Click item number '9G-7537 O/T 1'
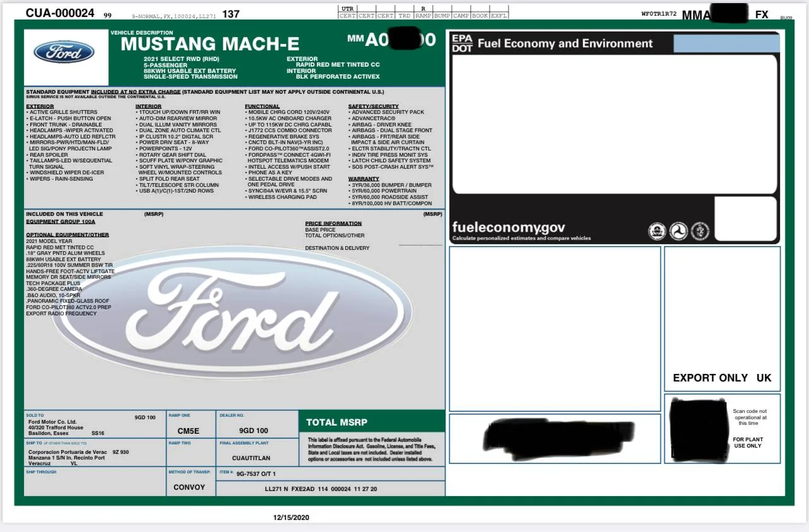Screen dimensions: 809x532 (256, 474)
